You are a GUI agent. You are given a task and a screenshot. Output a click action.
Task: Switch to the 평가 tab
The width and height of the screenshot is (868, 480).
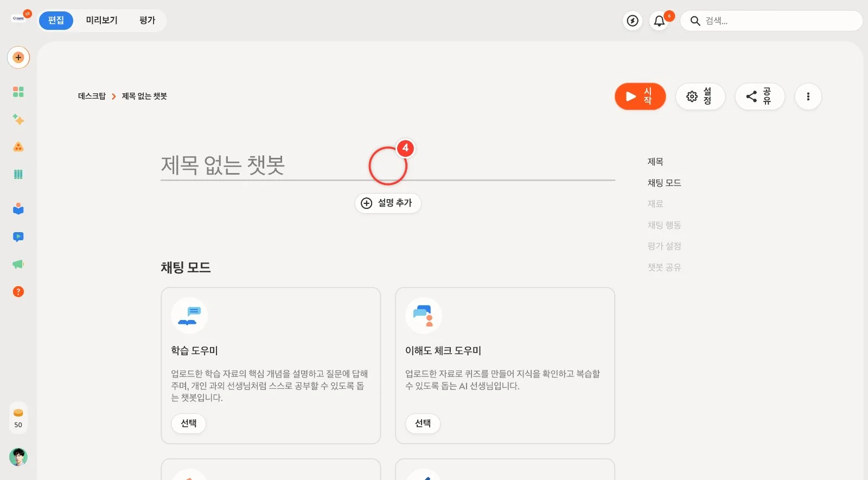(147, 21)
